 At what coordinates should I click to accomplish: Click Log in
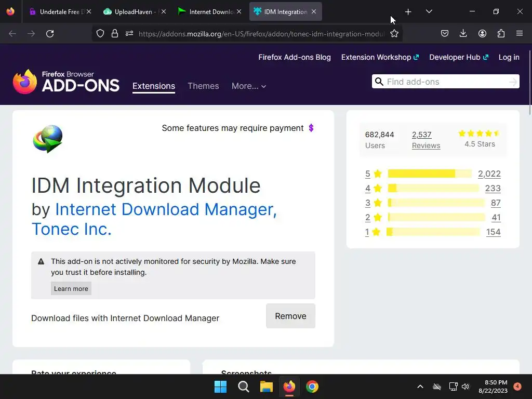pyautogui.click(x=509, y=57)
